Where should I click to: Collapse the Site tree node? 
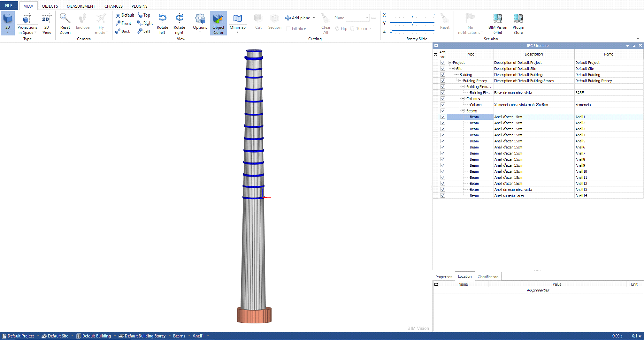pos(453,69)
